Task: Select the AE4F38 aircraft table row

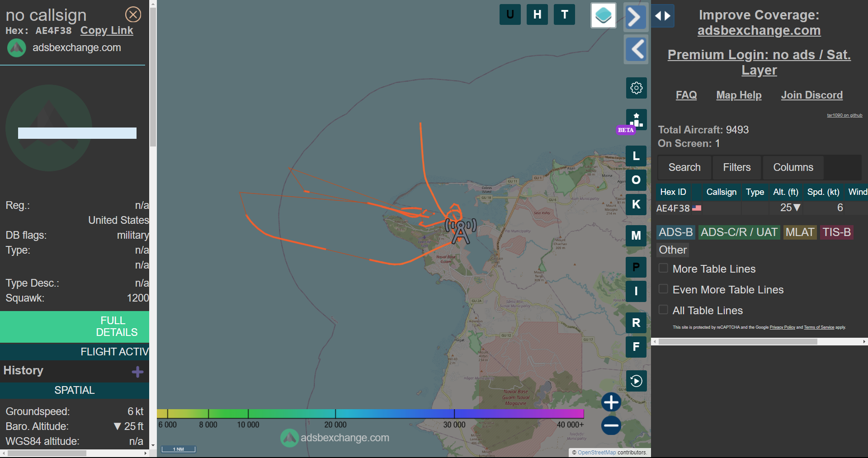Action: [762, 208]
